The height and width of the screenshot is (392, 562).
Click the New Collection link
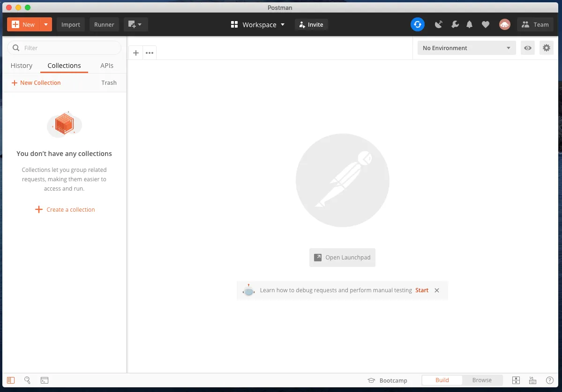point(36,83)
